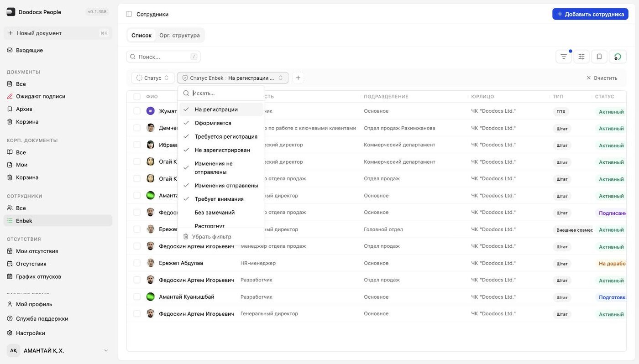Click the АҚ user avatar
Screen dimensions: 639x364
(14, 350)
